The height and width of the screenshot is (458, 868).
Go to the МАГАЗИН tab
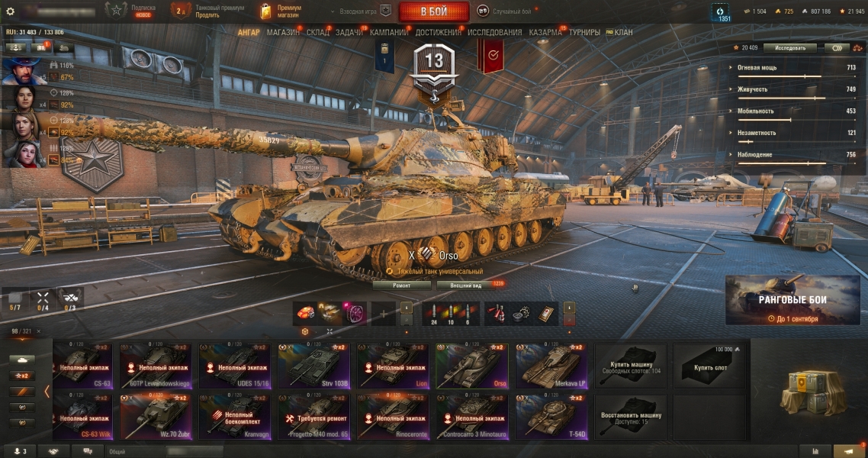(283, 33)
